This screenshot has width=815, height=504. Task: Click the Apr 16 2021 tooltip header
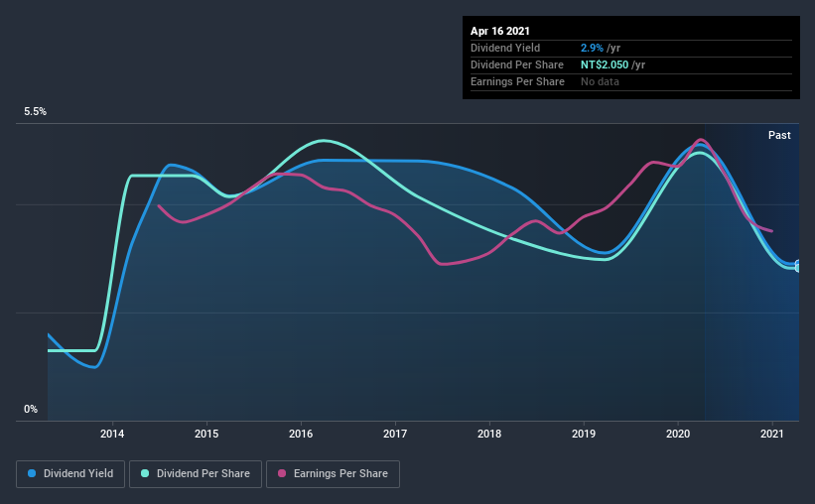[x=500, y=31]
